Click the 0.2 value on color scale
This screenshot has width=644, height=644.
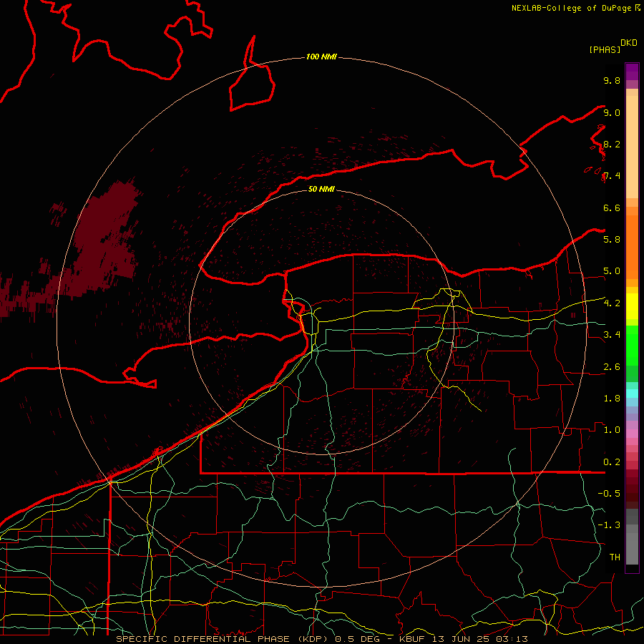click(x=612, y=462)
